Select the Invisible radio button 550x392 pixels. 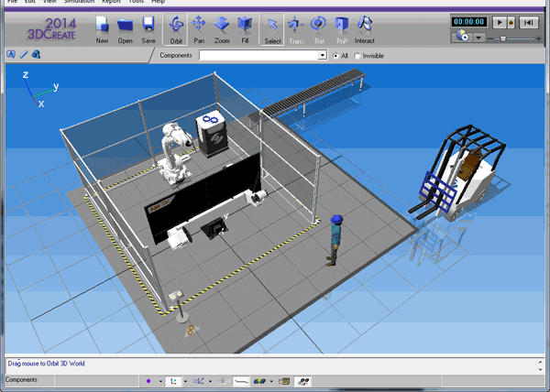pos(357,56)
